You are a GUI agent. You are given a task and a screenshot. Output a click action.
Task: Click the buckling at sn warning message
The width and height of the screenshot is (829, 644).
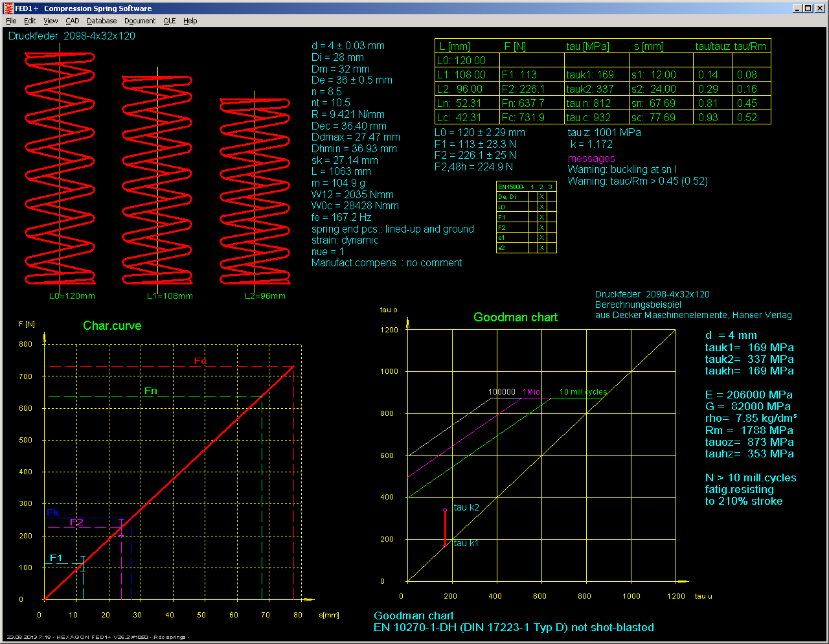(x=622, y=170)
